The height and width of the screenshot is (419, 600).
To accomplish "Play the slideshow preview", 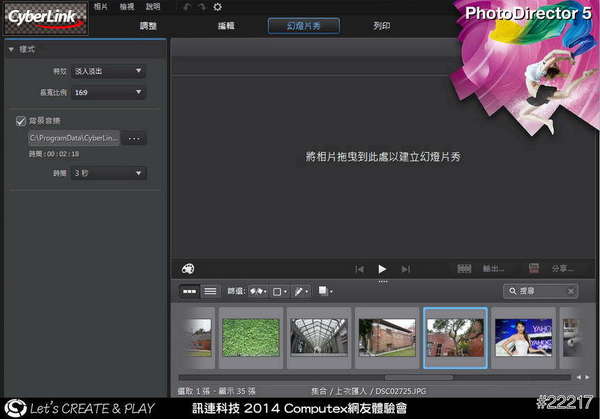I will (x=382, y=269).
